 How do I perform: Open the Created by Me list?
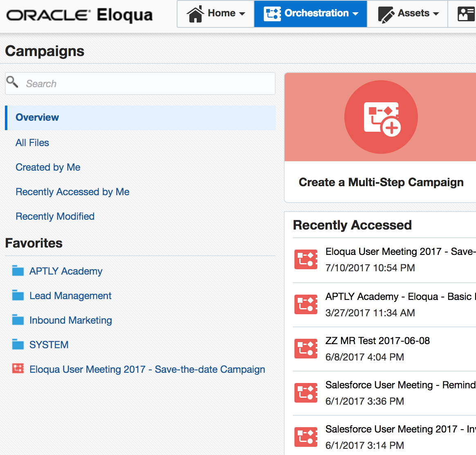[x=48, y=167]
